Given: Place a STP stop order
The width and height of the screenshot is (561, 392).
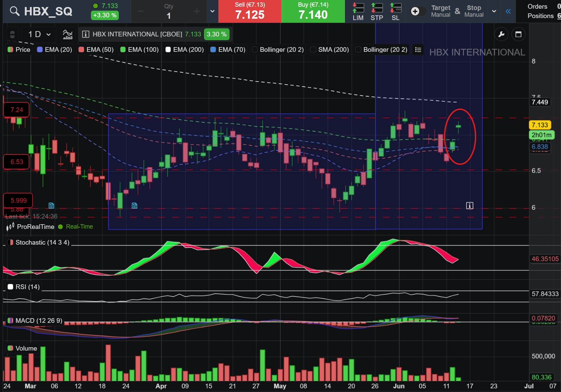Looking at the screenshot, I should pyautogui.click(x=377, y=12).
